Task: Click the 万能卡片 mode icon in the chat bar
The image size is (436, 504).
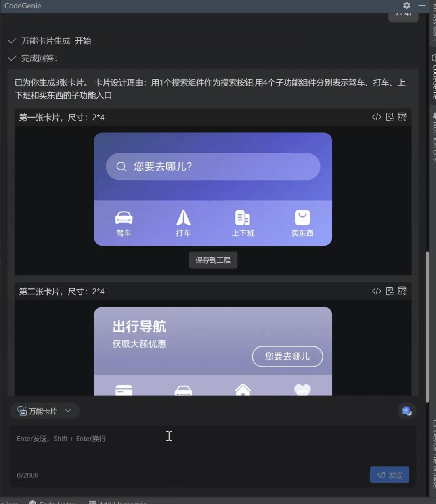Action: pyautogui.click(x=22, y=411)
